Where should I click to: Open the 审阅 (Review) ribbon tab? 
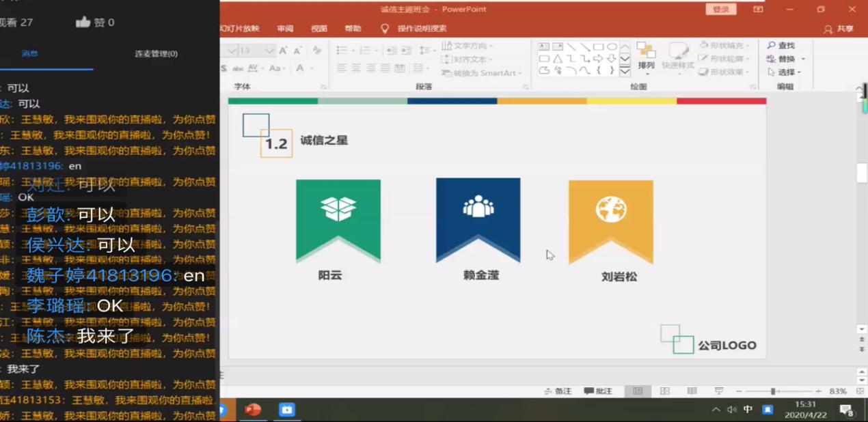coord(285,29)
